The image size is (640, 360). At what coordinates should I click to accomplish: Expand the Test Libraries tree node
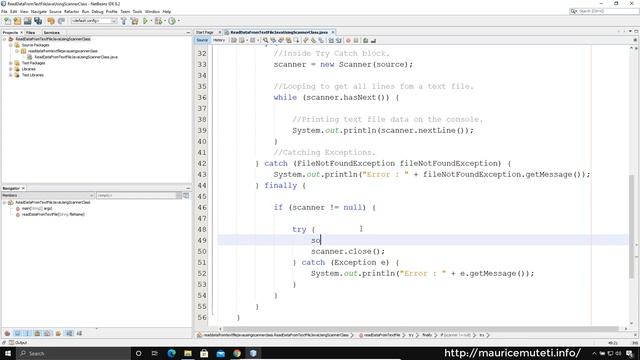pyautogui.click(x=11, y=75)
